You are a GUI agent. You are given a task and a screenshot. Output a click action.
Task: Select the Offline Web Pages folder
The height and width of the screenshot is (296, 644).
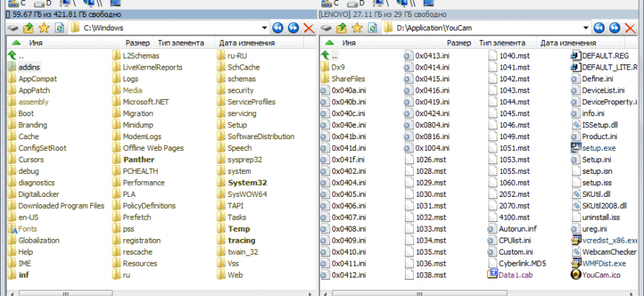[x=153, y=148]
